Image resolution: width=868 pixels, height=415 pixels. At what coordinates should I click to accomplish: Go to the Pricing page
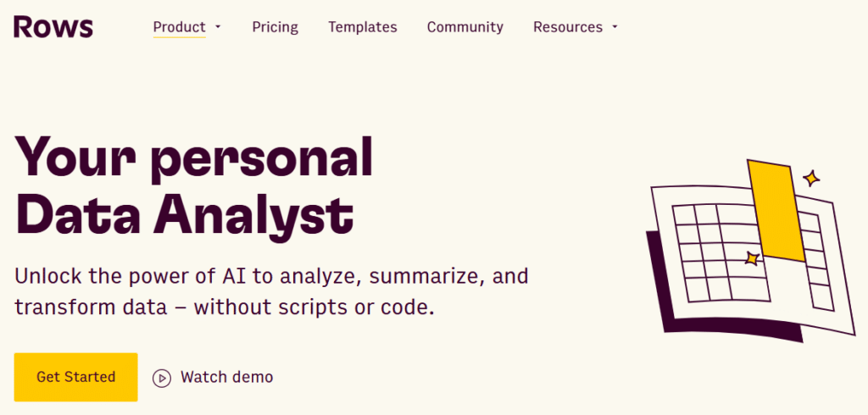[275, 27]
